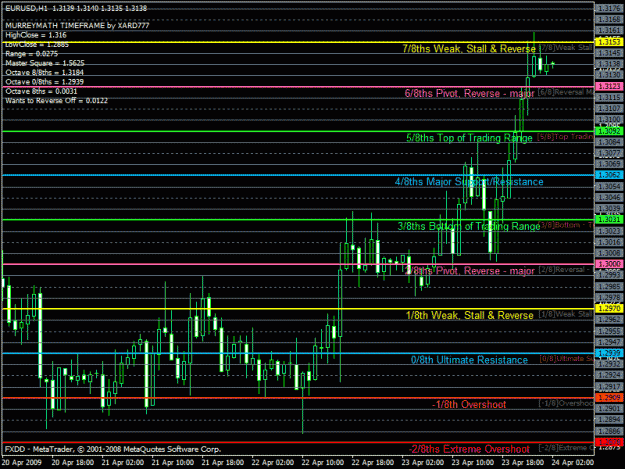Image resolution: width=625 pixels, height=469 pixels.
Task: Click the pink 1.3123 price tag
Action: [x=609, y=86]
